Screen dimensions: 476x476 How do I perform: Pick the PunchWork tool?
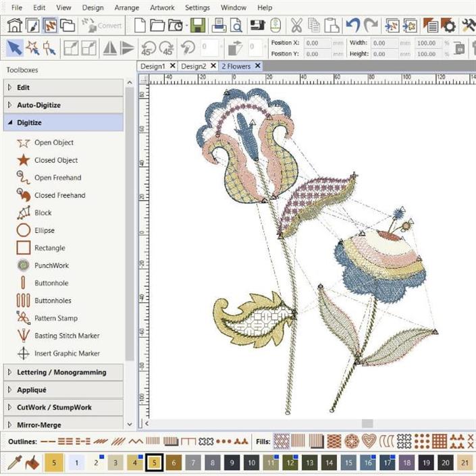coord(51,265)
